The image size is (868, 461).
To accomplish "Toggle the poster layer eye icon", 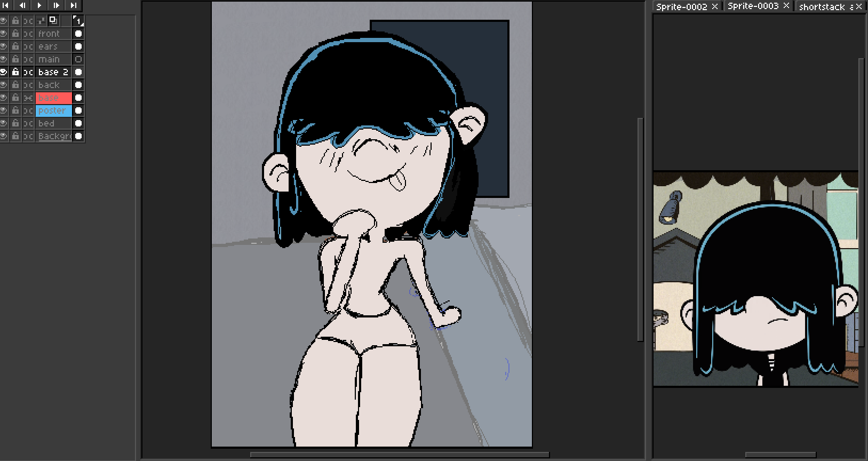I will point(4,110).
